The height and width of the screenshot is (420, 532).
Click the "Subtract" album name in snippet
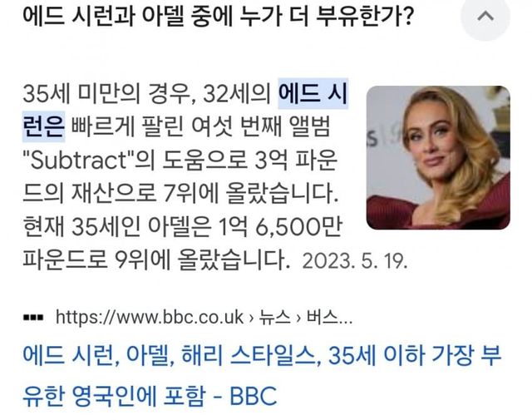(79, 161)
